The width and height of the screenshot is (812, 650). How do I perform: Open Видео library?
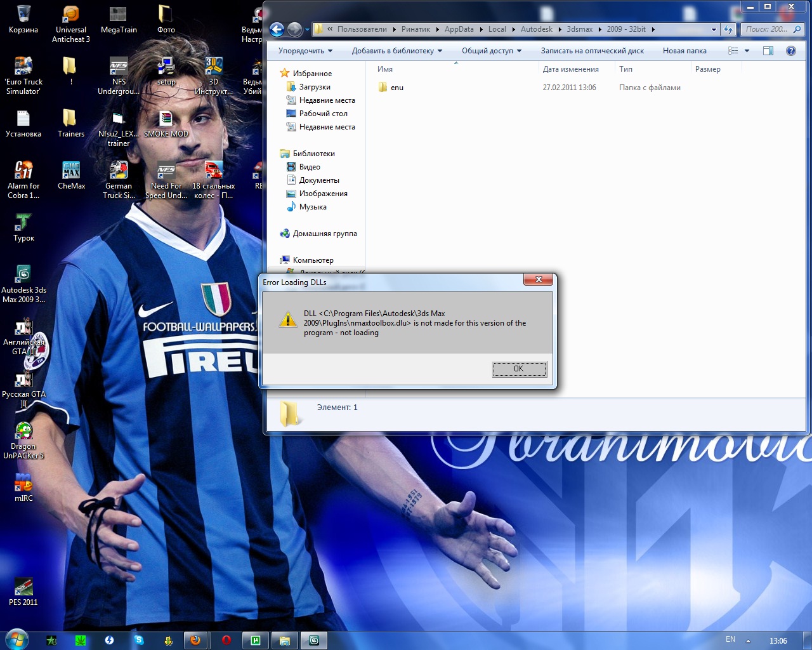(310, 167)
